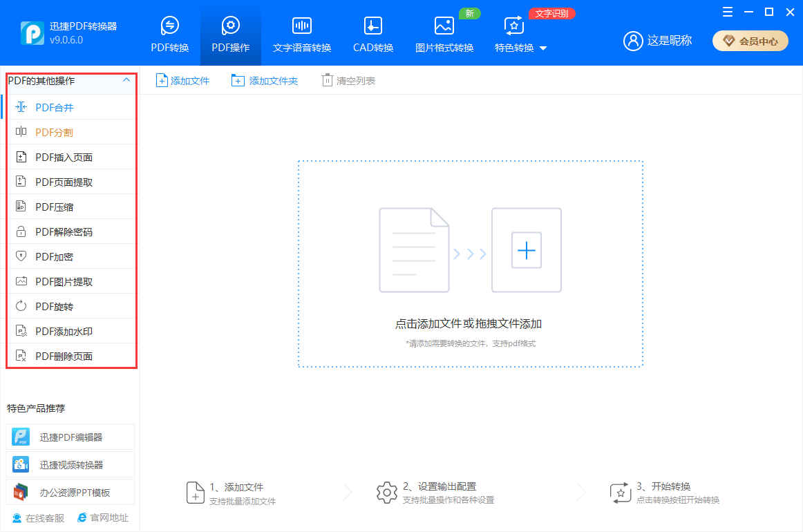Click the 会员中心 button
803x532 pixels.
pyautogui.click(x=750, y=41)
